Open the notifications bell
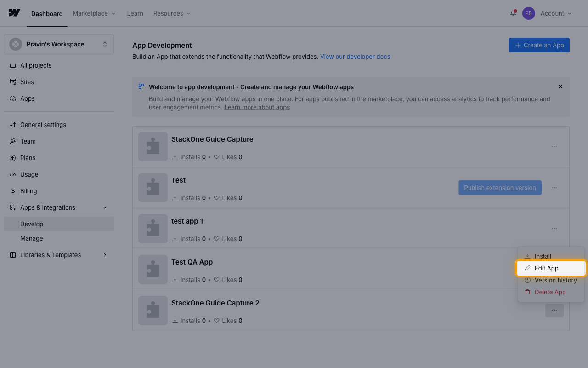 (x=513, y=13)
